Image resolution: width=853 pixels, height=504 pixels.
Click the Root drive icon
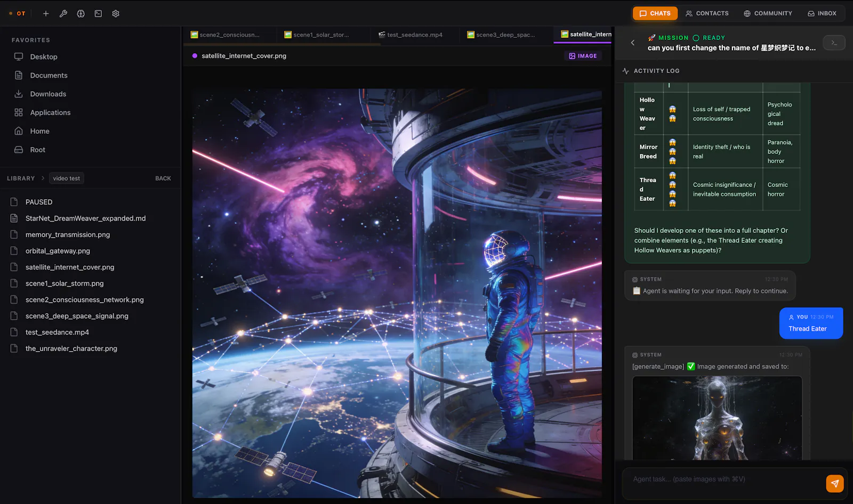coord(19,150)
